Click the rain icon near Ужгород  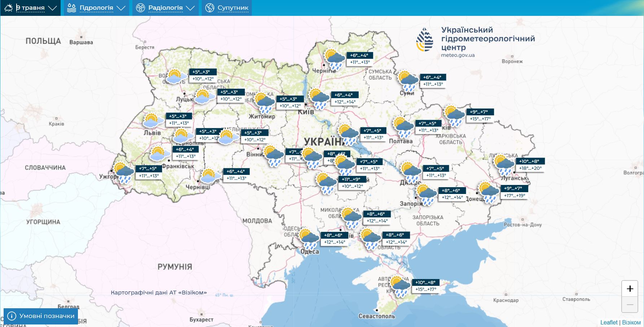click(124, 172)
